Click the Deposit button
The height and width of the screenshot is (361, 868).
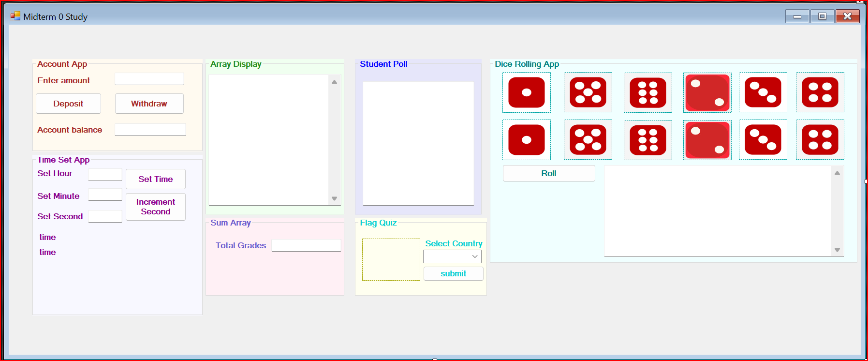click(68, 104)
